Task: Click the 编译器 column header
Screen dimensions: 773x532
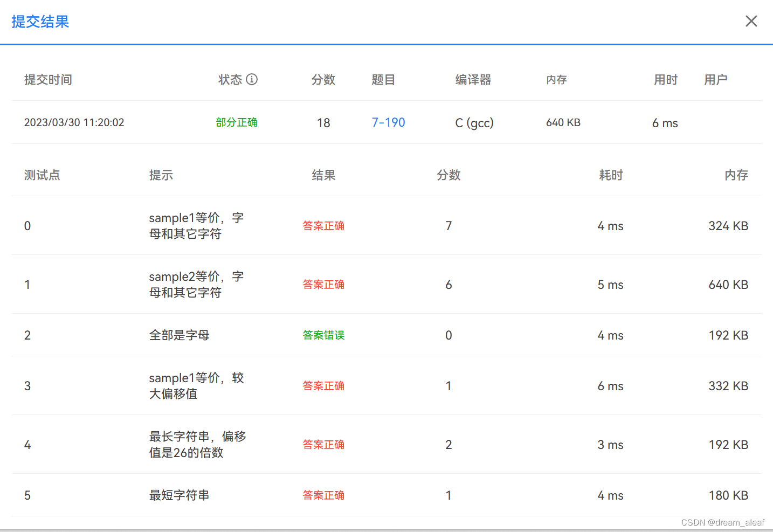Action: tap(473, 80)
